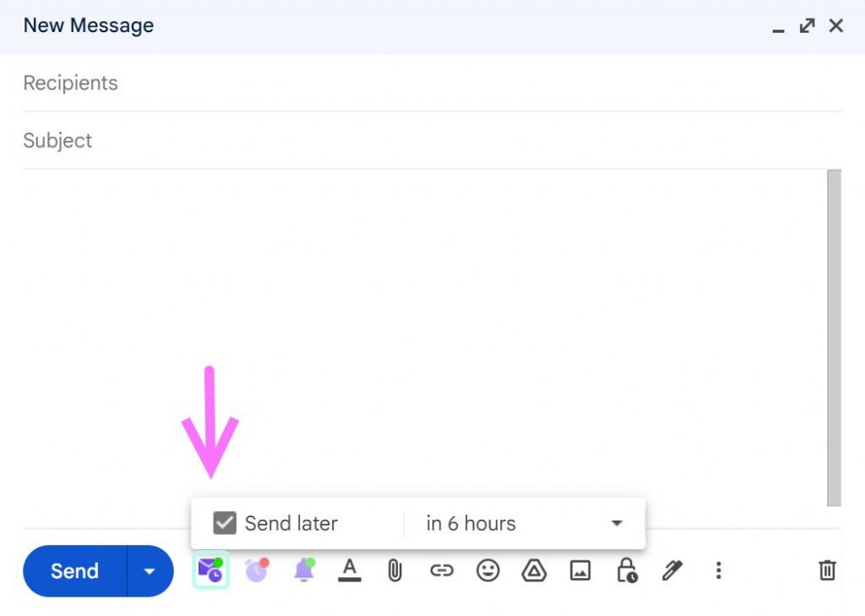This screenshot has width=865, height=616.
Task: Uncheck the Send later checkbox
Action: [225, 523]
